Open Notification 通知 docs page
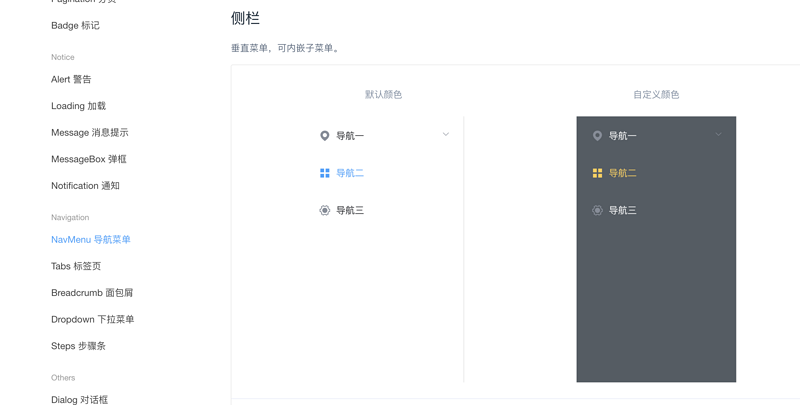 click(85, 186)
